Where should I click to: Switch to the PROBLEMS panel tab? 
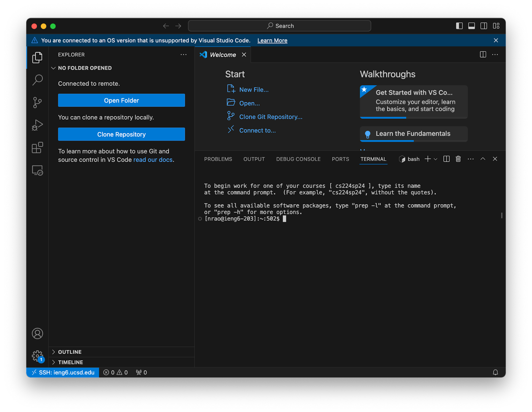(x=218, y=159)
